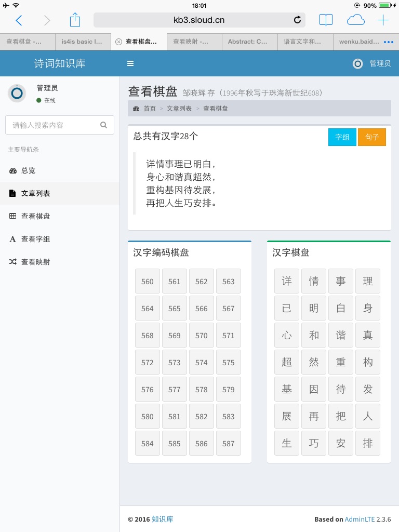The image size is (399, 532).
Task: Click the blue 字组 button
Action: [x=342, y=137]
